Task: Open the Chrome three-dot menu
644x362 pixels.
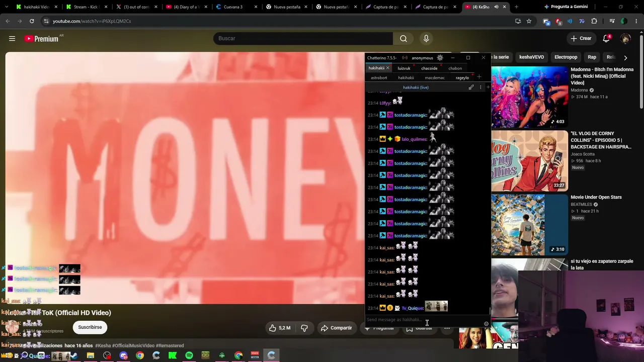Action: [x=636, y=21]
